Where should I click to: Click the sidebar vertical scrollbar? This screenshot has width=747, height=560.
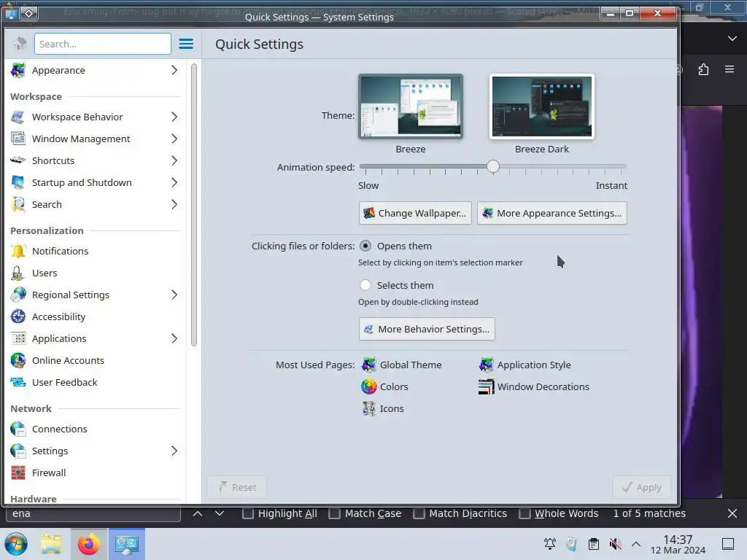[194, 205]
